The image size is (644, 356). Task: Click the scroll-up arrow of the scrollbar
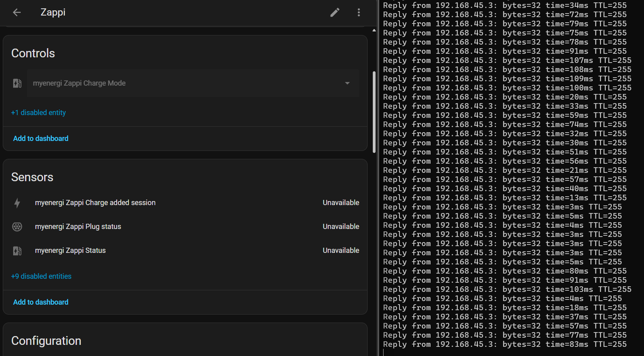pyautogui.click(x=374, y=30)
